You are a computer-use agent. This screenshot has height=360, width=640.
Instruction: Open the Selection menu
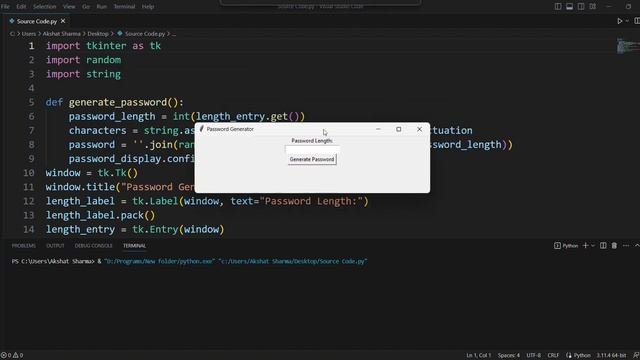tap(44, 7)
